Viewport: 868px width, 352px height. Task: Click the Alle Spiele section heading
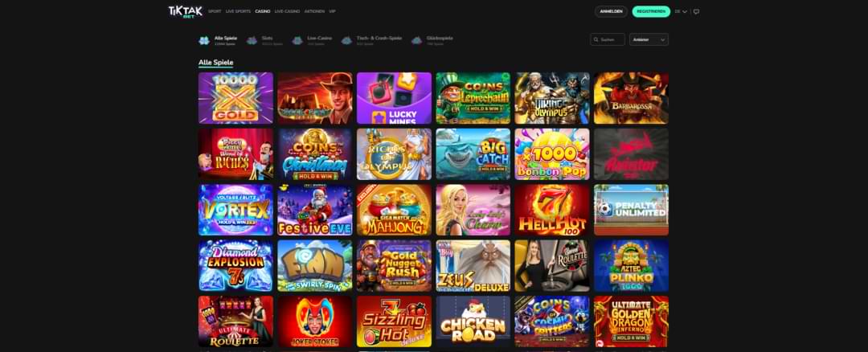pos(216,63)
